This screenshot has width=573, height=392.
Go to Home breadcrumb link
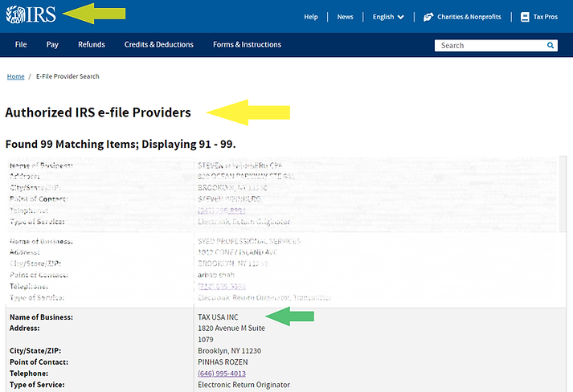[16, 76]
